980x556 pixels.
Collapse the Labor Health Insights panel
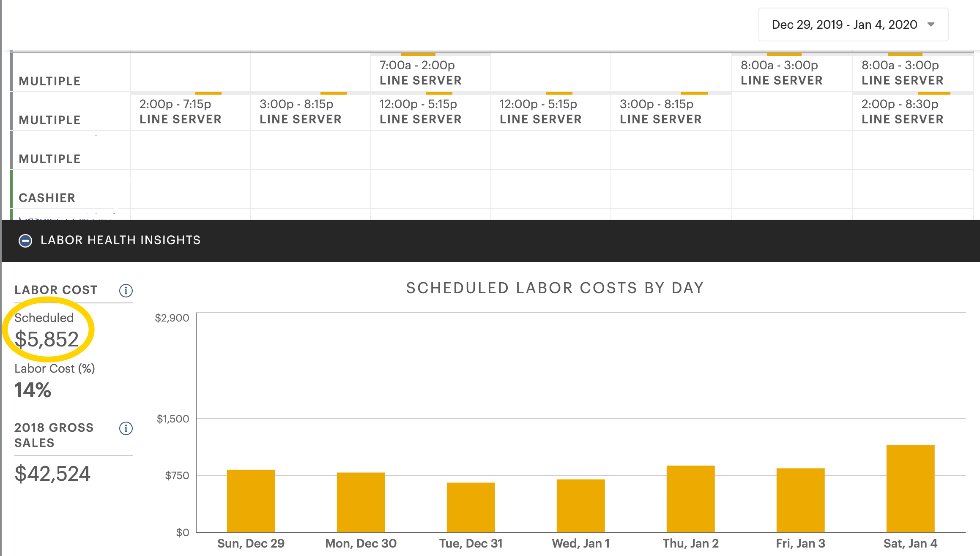[x=25, y=240]
